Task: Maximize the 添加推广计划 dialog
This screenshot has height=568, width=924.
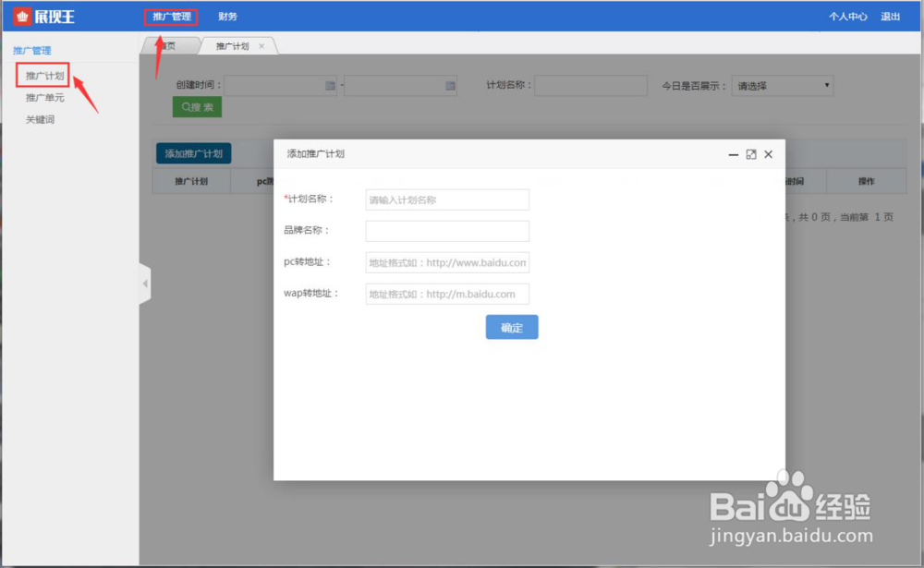Action: tap(750, 154)
